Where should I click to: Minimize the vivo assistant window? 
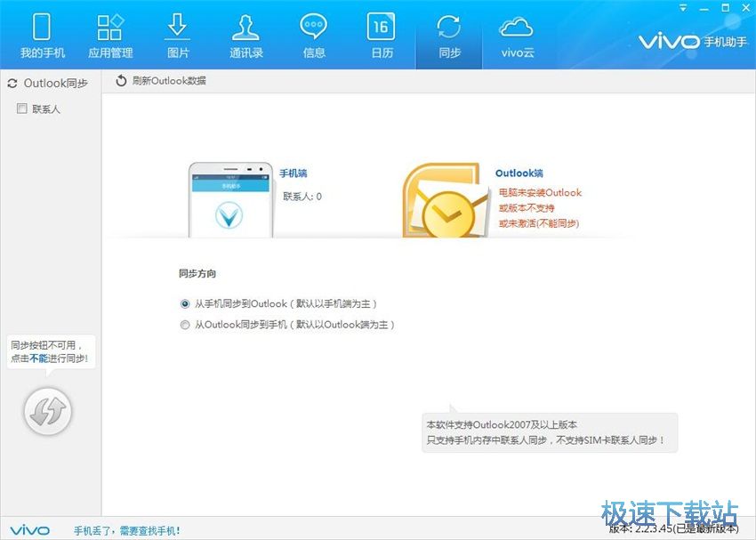pyautogui.click(x=704, y=9)
